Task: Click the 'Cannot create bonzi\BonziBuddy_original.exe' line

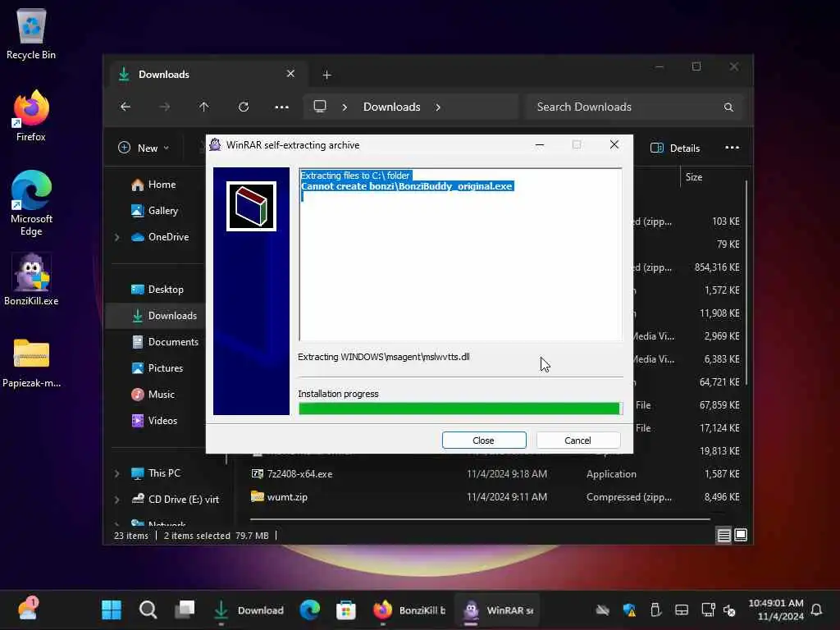Action: pos(407,186)
